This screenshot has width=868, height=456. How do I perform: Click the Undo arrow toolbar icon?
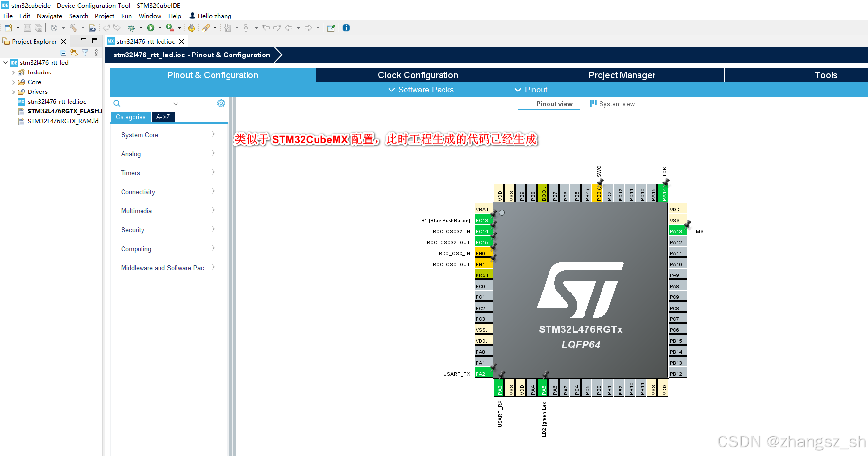(106, 28)
